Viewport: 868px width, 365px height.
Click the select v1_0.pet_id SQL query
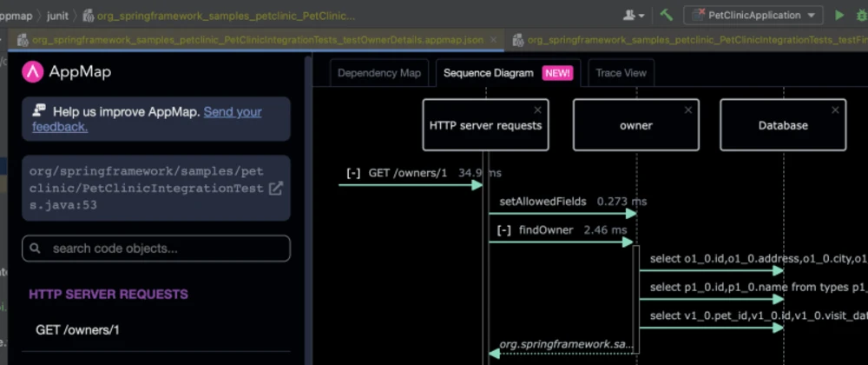(759, 315)
